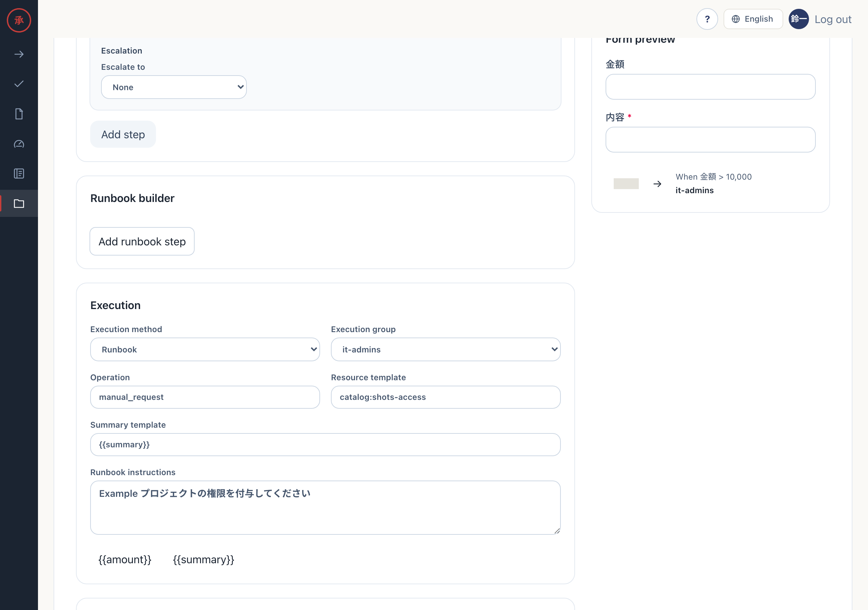Open the arrow requests sidebar icon

pos(19,55)
